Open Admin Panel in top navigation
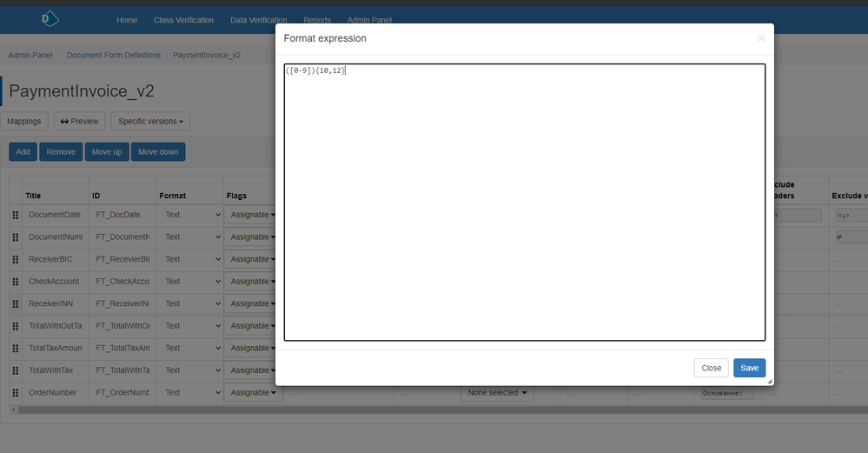This screenshot has width=868, height=453. pyautogui.click(x=369, y=20)
